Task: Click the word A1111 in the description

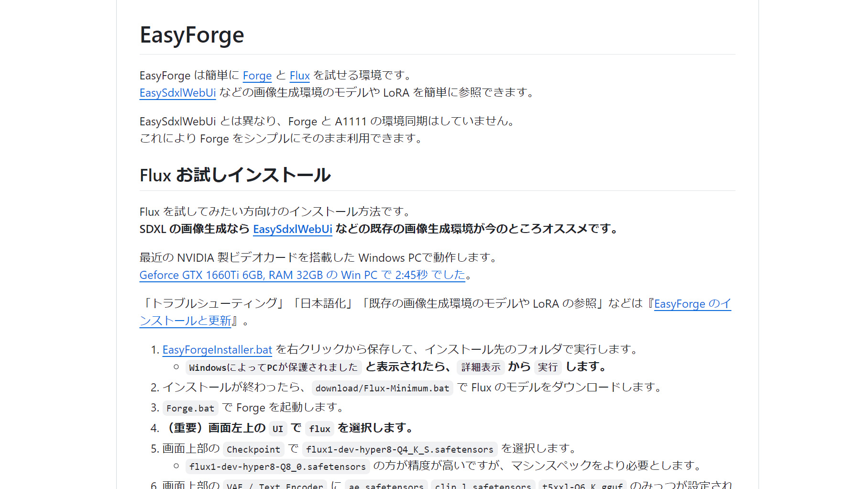Action: (x=351, y=122)
